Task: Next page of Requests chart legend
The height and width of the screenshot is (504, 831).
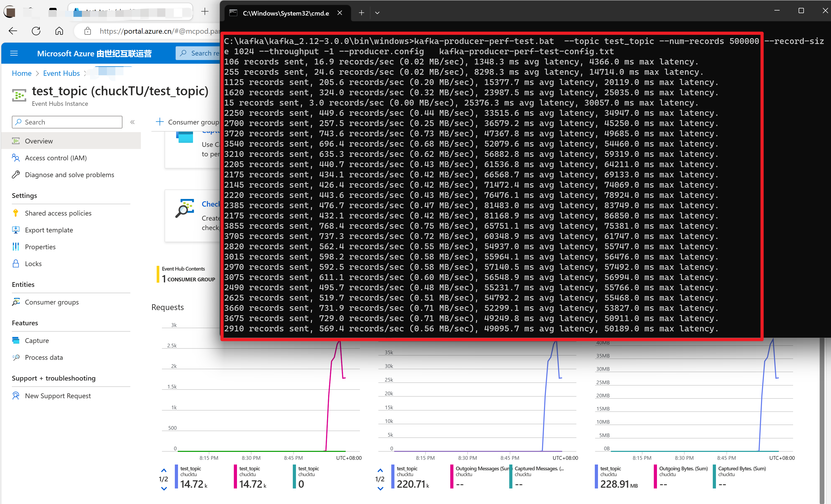Action: [x=164, y=488]
